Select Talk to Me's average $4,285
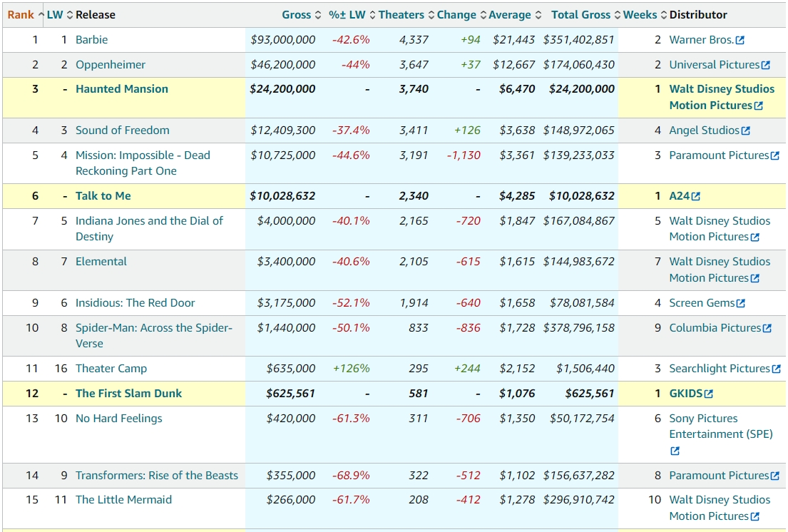 (517, 196)
